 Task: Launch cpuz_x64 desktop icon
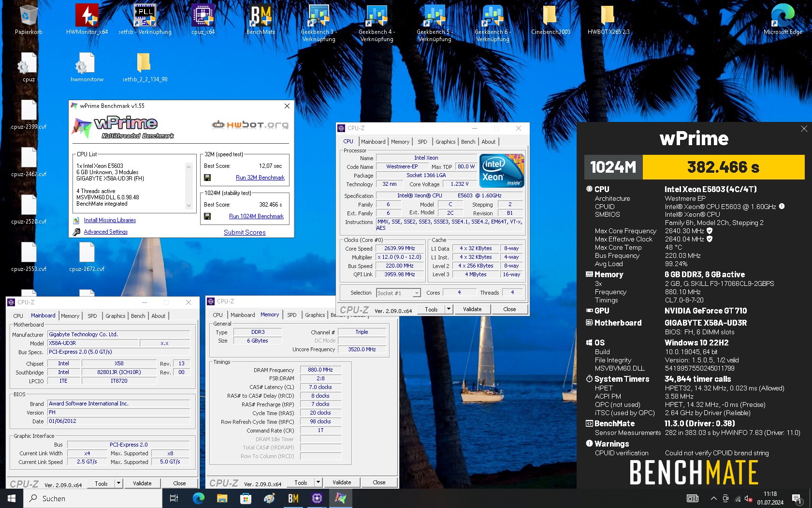(x=203, y=19)
